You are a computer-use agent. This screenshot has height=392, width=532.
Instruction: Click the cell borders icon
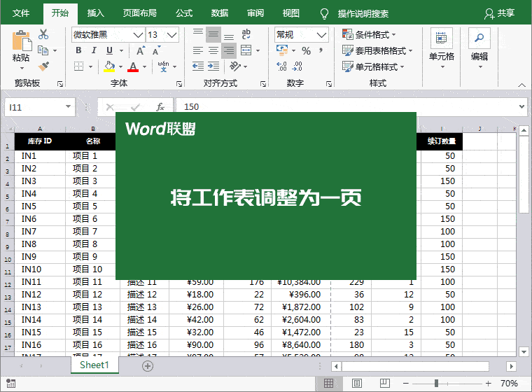[78, 66]
